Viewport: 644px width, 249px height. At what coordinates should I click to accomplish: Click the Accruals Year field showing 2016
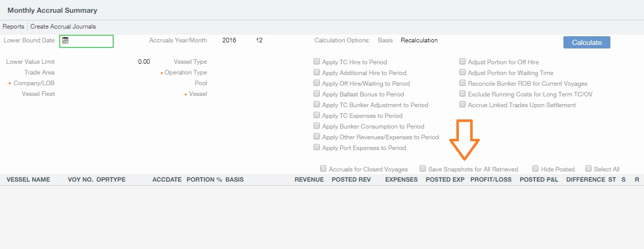[x=229, y=40]
